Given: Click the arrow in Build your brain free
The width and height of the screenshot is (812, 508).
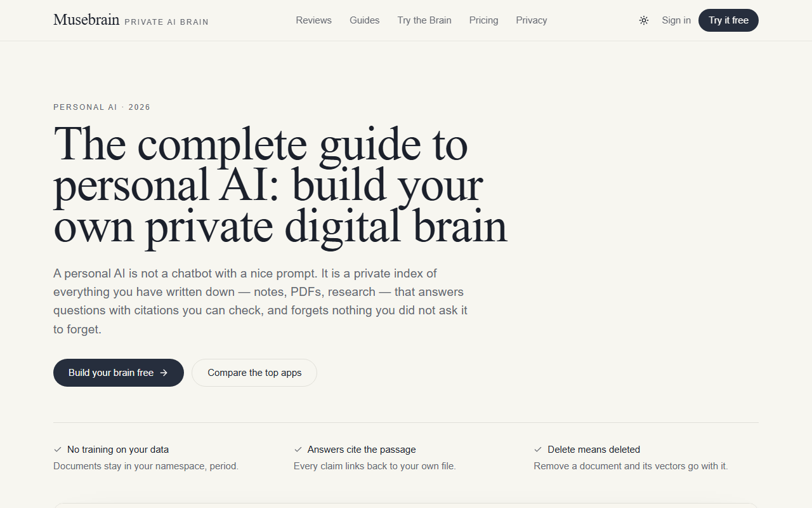Looking at the screenshot, I should [164, 373].
